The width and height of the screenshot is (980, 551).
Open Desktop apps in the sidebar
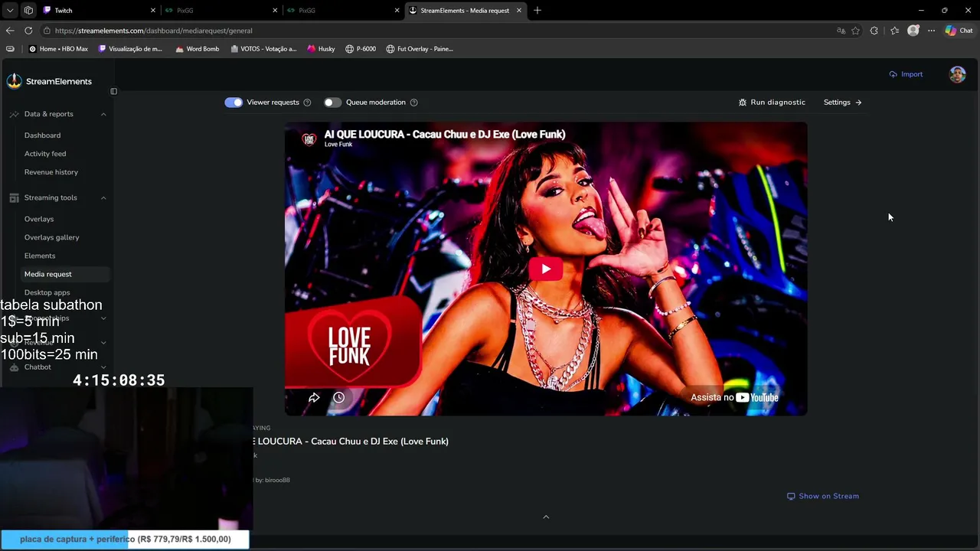[47, 292]
